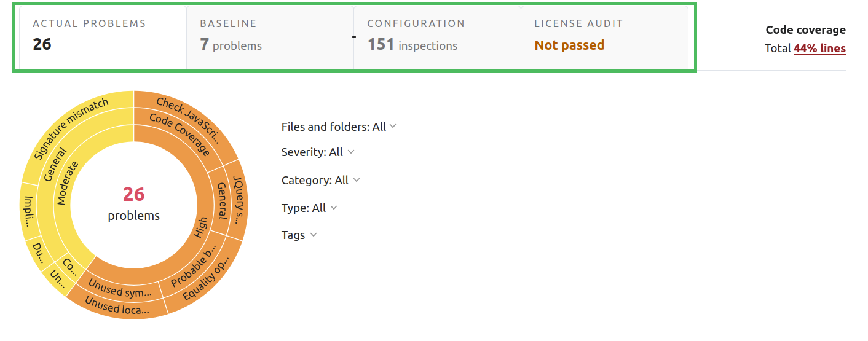The image size is (868, 341).
Task: Select the JQuery selector chart segment
Action: click(238, 198)
